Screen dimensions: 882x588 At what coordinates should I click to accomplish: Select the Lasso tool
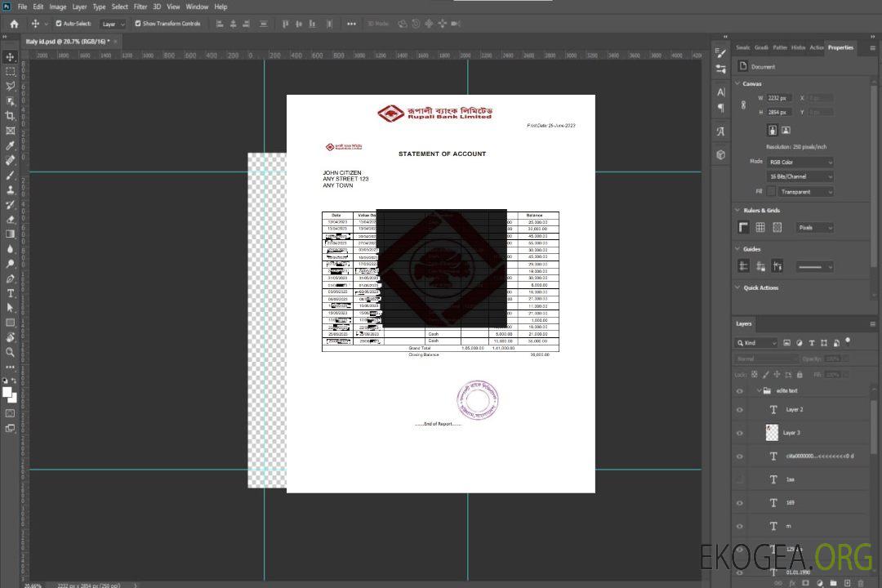(x=10, y=86)
